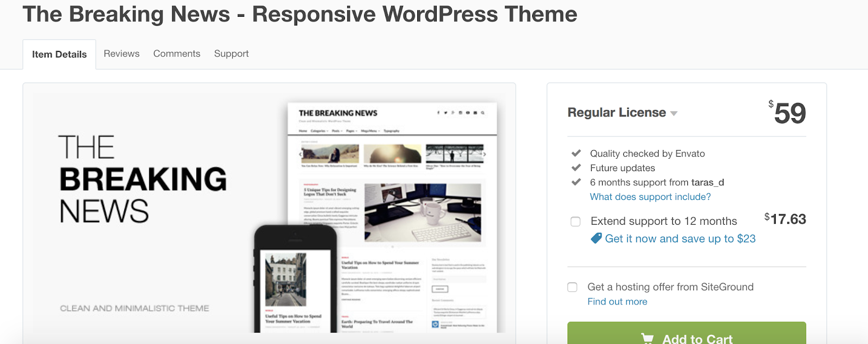
Task: Click the 6 months support from taras_d text
Action: point(657,183)
